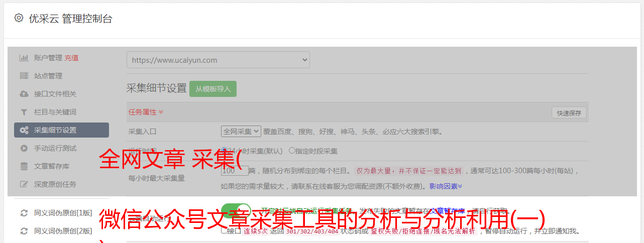Click the funnel icon for 栏目与关键词
Image resolution: width=644 pixels, height=243 pixels.
(24, 112)
